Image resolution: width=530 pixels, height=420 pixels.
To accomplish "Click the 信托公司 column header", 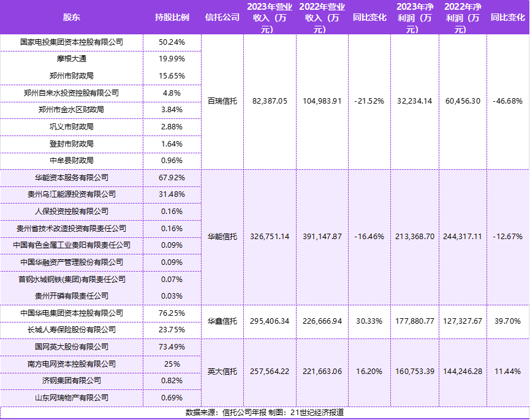I will pos(222,17).
